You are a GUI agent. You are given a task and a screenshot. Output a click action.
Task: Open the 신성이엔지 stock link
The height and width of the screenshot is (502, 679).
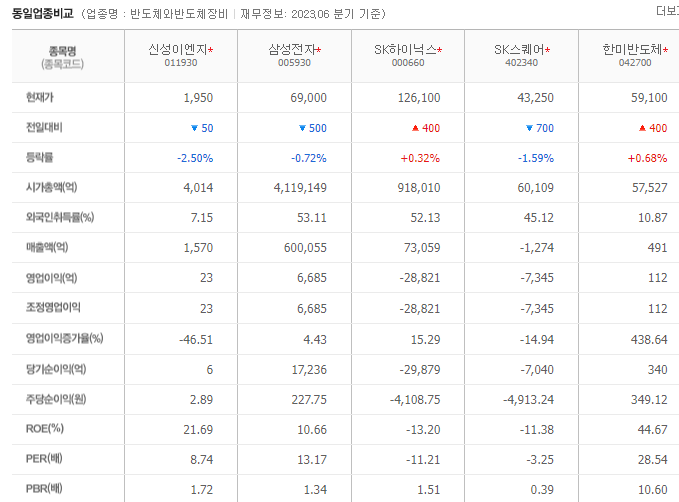tap(178, 50)
